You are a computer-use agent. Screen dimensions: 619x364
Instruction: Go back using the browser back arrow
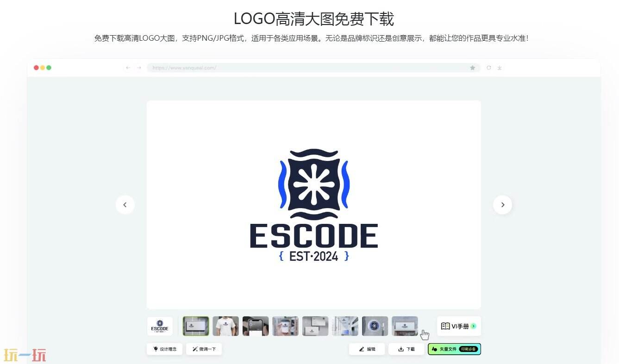pyautogui.click(x=128, y=68)
